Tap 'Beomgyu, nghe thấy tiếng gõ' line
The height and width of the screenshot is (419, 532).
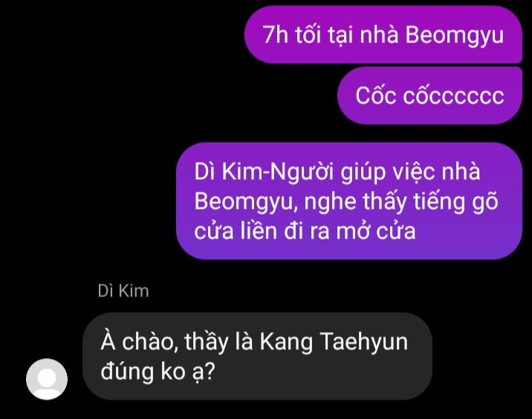(x=346, y=201)
